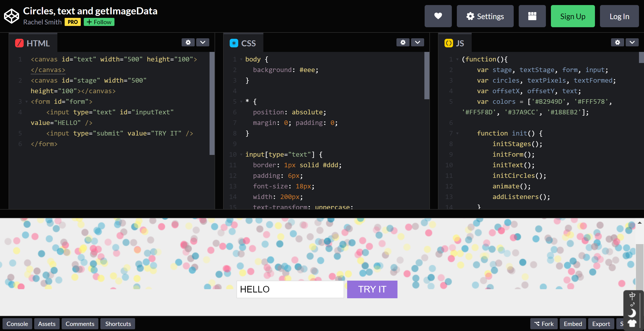
Task: Expand the JS editor dropdown
Action: [632, 42]
